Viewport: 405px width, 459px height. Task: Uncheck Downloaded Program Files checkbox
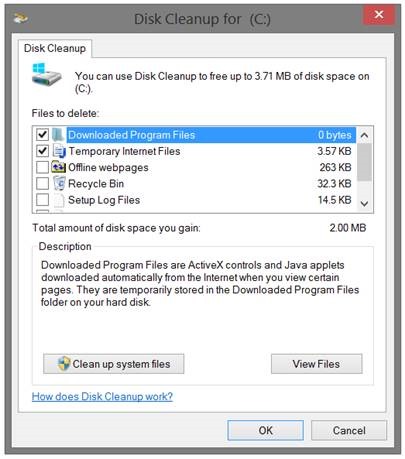42,135
